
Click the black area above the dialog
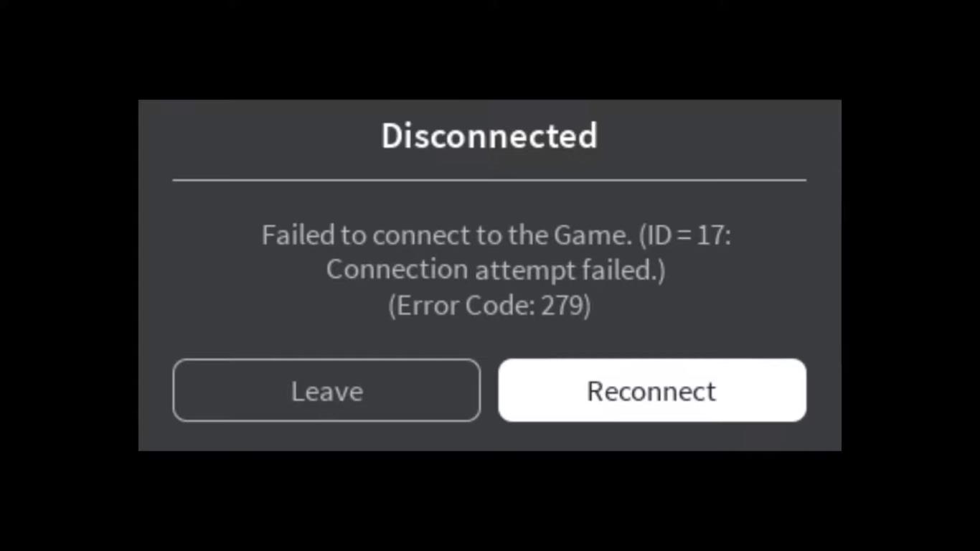(x=489, y=50)
